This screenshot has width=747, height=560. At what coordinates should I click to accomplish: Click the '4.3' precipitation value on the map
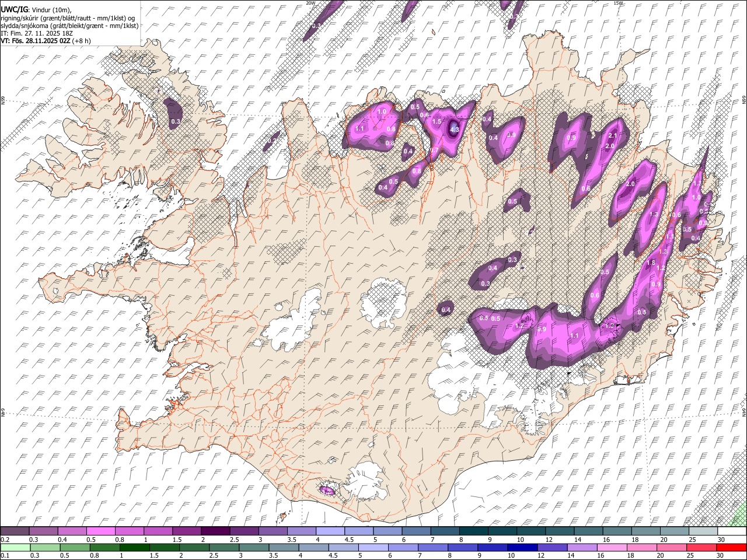455,129
